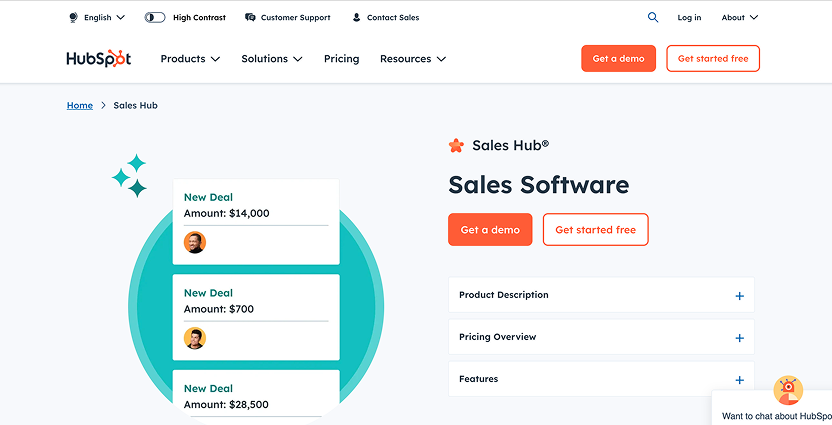Toggle the High Contrast switch
832x425 pixels.
[155, 18]
